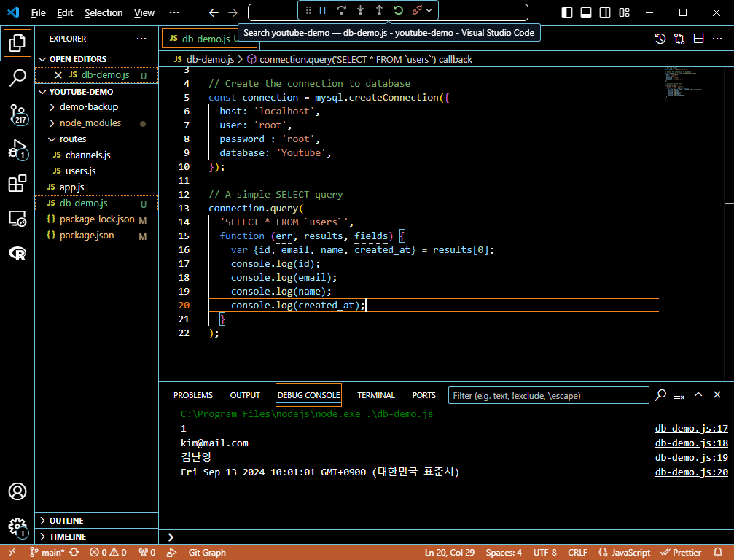Open the Extensions view
This screenshot has height=560, width=734.
point(17,183)
